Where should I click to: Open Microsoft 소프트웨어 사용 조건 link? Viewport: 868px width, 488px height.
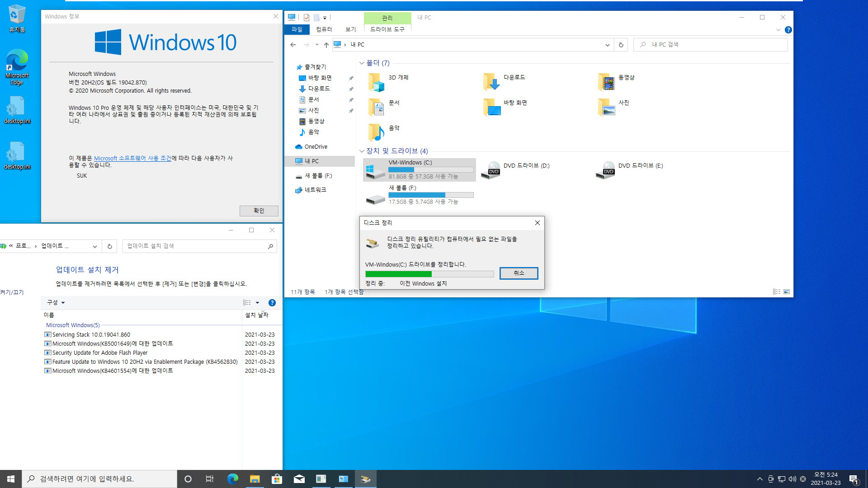[132, 158]
